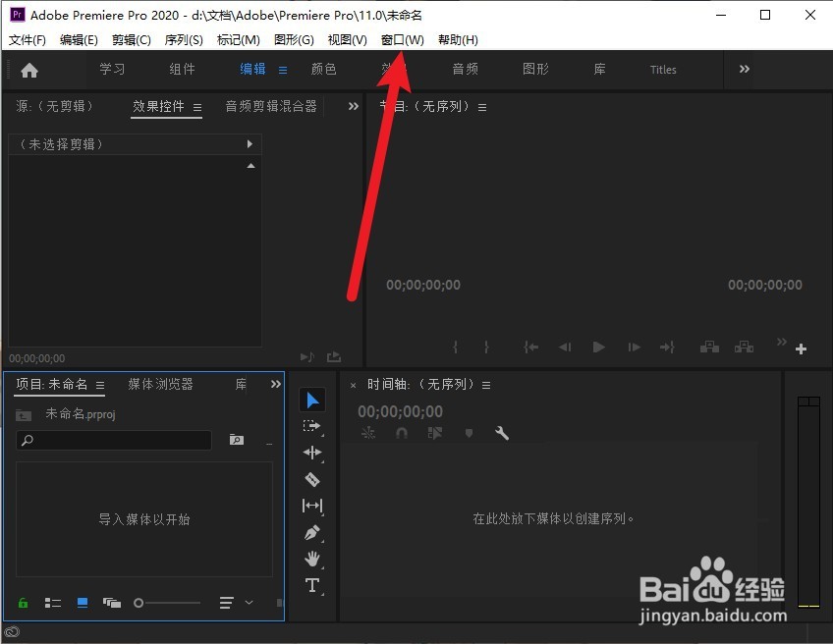Click Find from bin icon in project panel
Viewport: 833px width, 644px height.
click(237, 440)
